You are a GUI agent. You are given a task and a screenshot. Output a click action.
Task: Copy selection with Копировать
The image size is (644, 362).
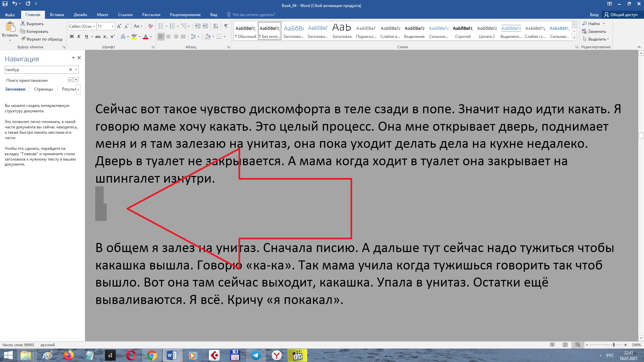[x=34, y=32]
